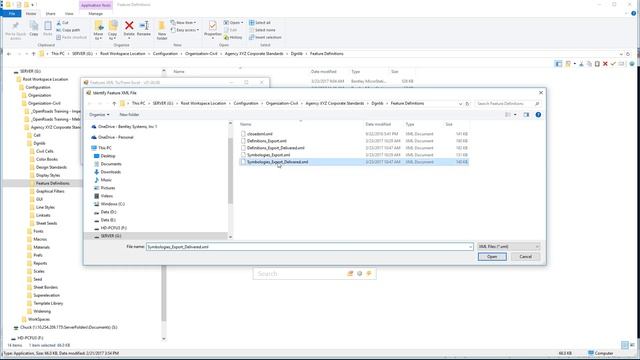Click New folder in dialog toolbar
Image resolution: width=640 pixels, height=360 pixels.
pos(129,115)
